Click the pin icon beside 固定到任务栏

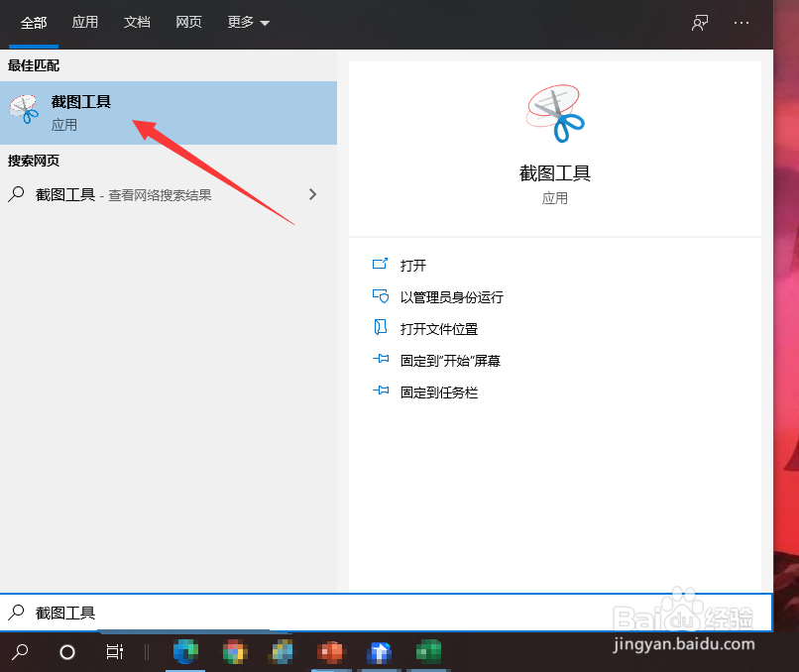click(381, 392)
